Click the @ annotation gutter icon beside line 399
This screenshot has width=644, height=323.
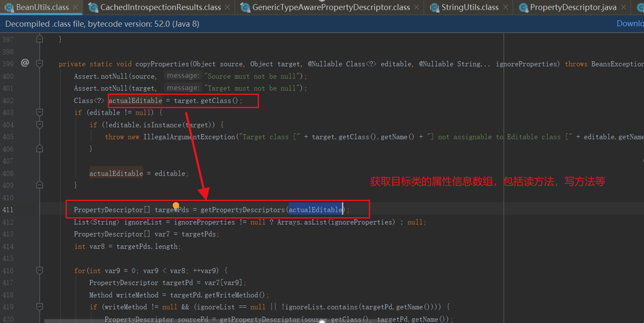tap(25, 63)
